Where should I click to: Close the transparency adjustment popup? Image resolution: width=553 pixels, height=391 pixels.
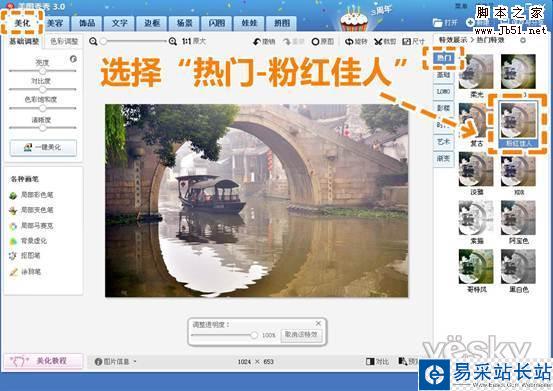(318, 323)
